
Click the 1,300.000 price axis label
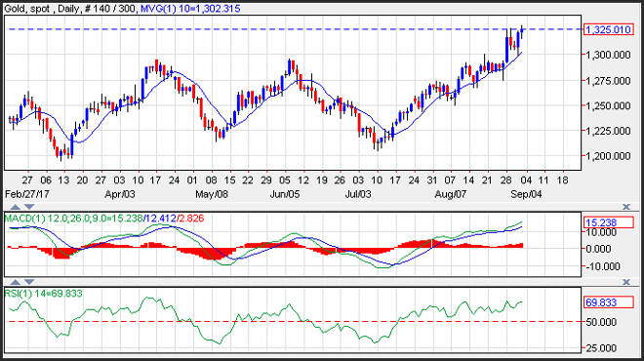608,55
